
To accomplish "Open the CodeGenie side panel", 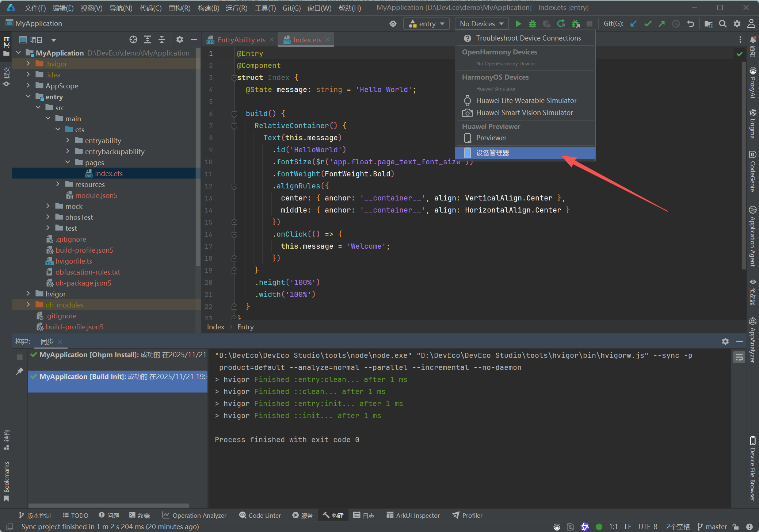I will click(x=753, y=171).
